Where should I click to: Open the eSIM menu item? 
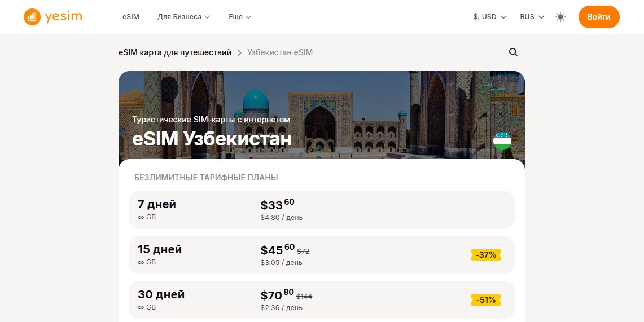pos(130,17)
